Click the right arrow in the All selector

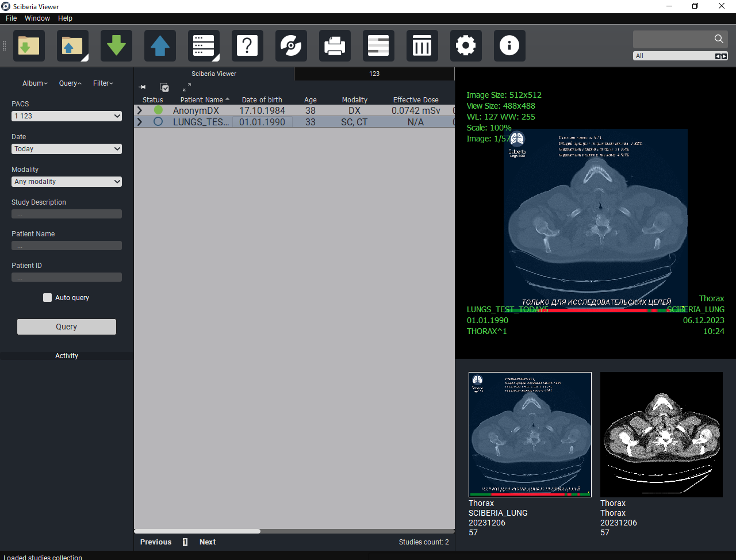(724, 56)
